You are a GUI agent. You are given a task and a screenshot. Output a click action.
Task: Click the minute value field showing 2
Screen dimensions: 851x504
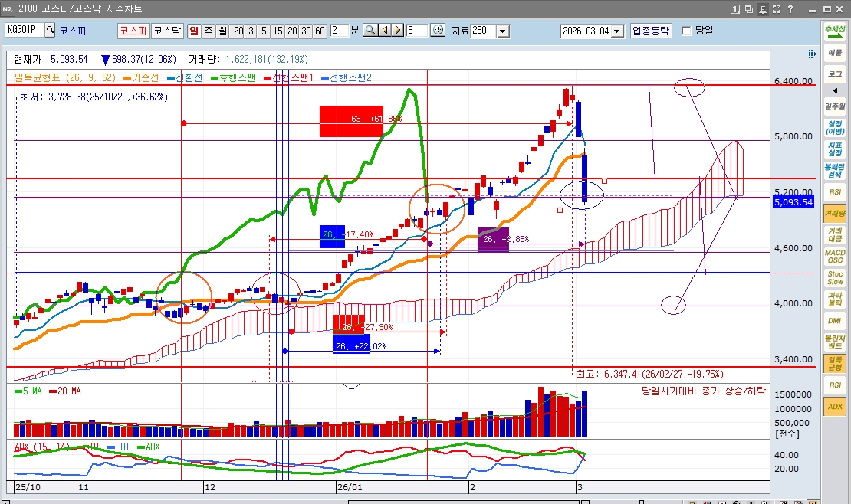[x=339, y=31]
